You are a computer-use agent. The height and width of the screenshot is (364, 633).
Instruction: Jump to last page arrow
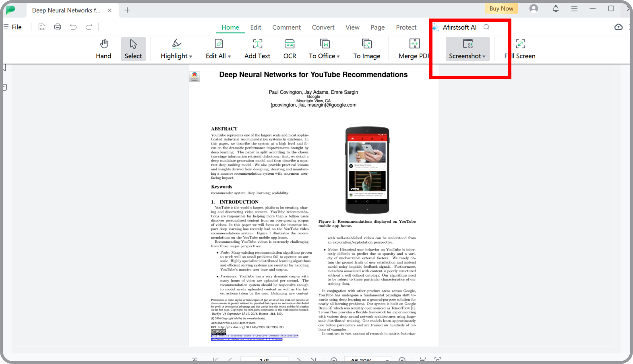[x=313, y=360]
